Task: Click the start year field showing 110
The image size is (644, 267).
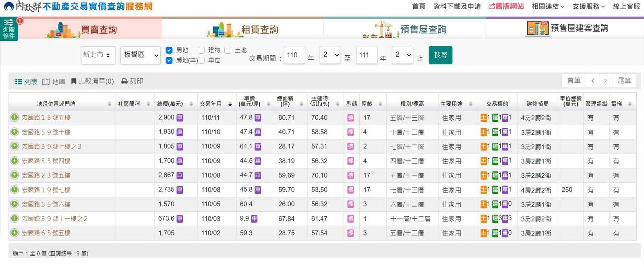Action: (x=294, y=55)
